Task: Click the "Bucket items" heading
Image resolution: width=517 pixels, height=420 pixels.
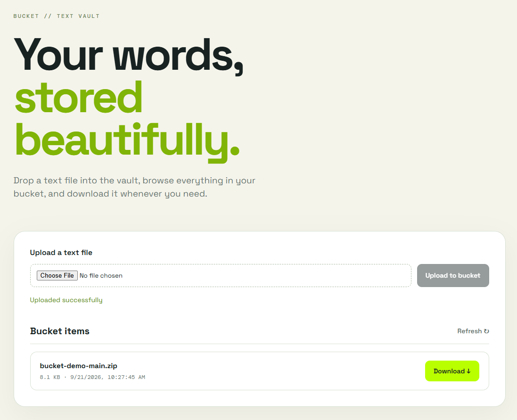Action: tap(60, 331)
